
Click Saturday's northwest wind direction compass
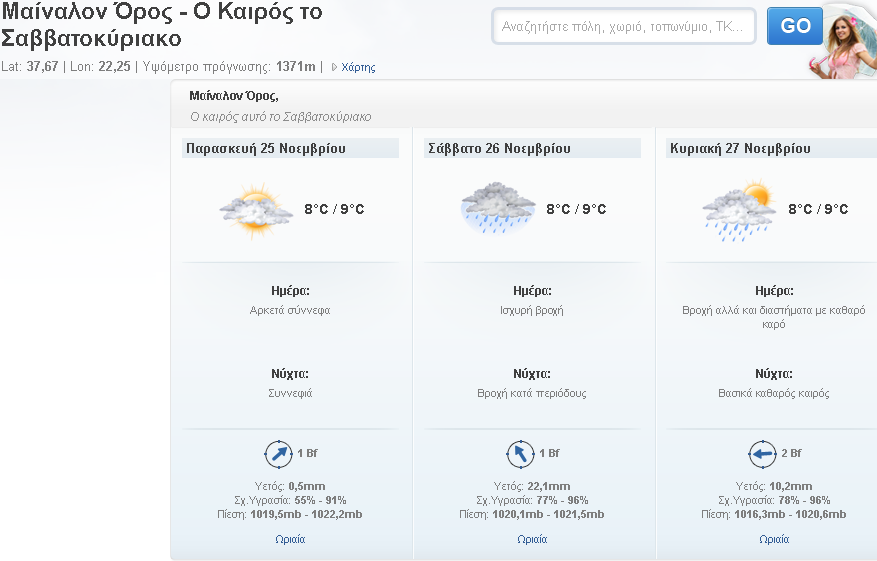pyautogui.click(x=520, y=454)
